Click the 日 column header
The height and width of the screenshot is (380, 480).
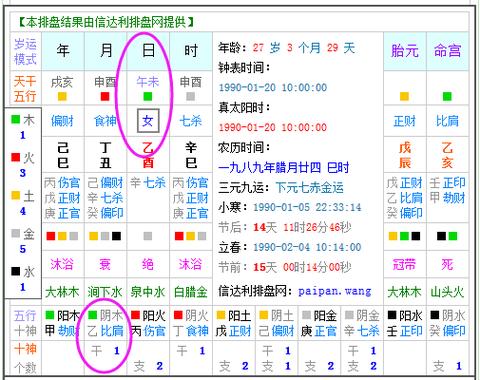click(148, 51)
